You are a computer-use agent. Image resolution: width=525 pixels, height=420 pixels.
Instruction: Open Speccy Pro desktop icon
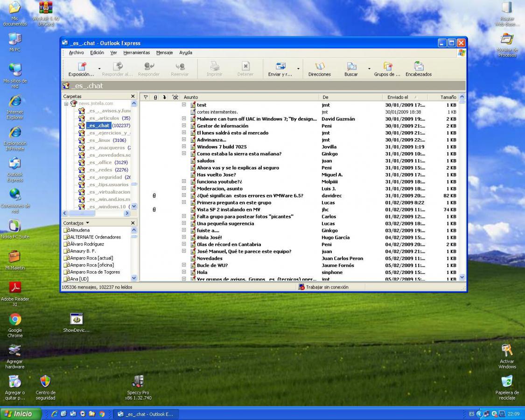[138, 382]
